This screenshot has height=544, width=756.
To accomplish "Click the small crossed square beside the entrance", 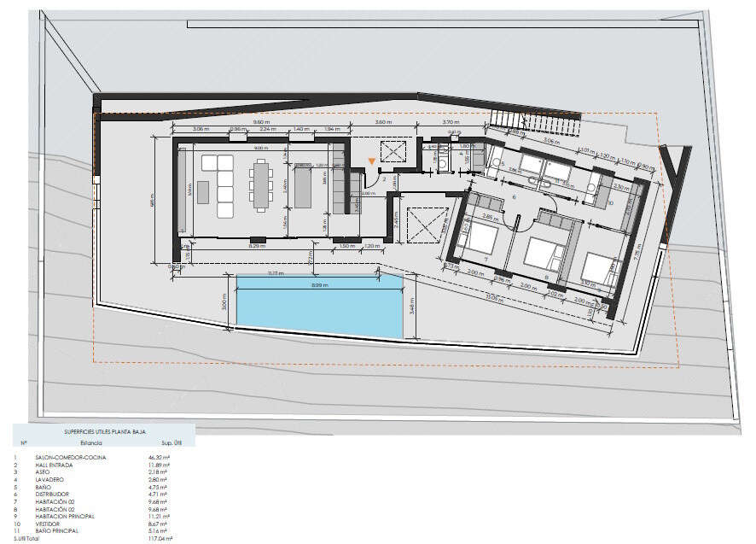I will click(x=396, y=152).
